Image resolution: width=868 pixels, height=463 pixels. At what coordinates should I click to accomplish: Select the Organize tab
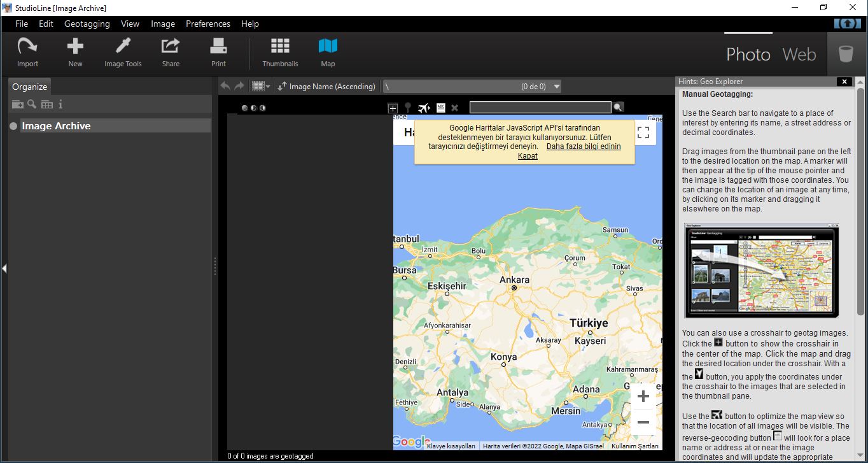click(30, 87)
